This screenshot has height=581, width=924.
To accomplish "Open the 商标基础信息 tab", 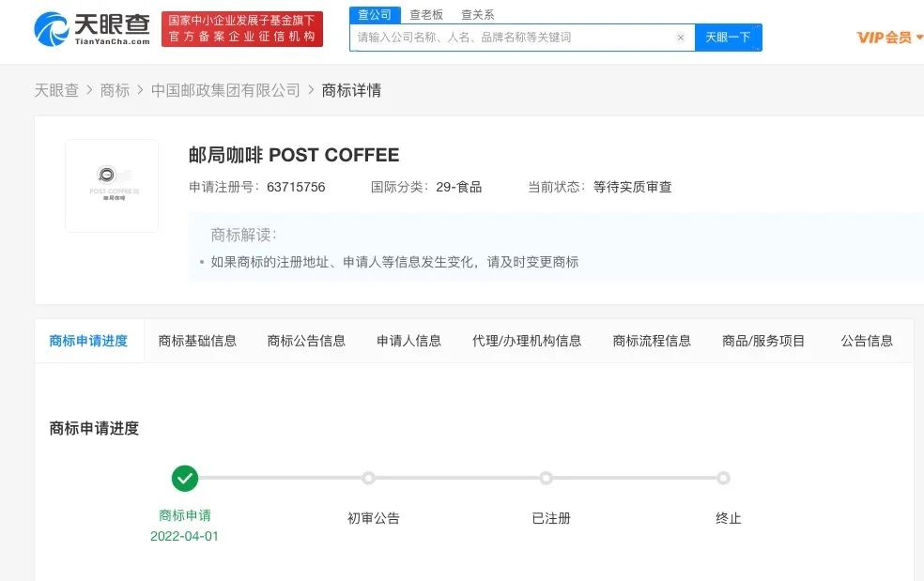I will tap(197, 341).
